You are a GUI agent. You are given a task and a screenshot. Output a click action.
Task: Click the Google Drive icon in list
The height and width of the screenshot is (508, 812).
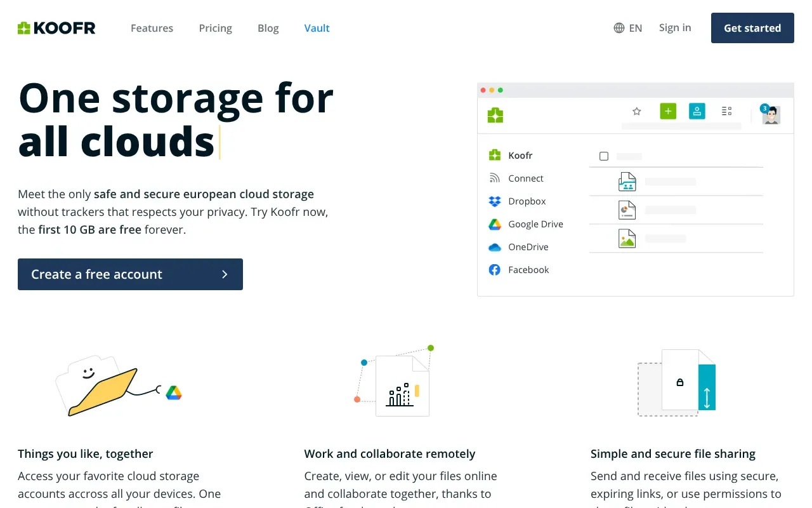pyautogui.click(x=495, y=224)
